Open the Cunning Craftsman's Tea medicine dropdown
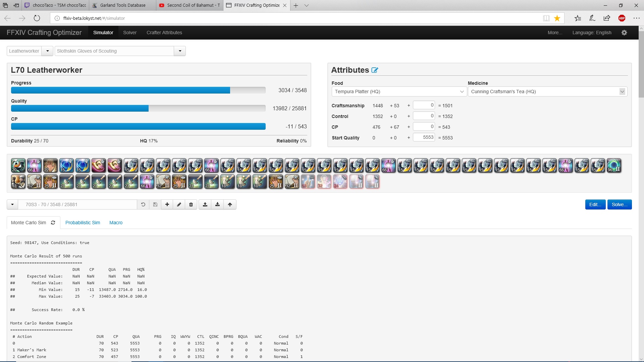The height and width of the screenshot is (362, 644). coord(622,92)
